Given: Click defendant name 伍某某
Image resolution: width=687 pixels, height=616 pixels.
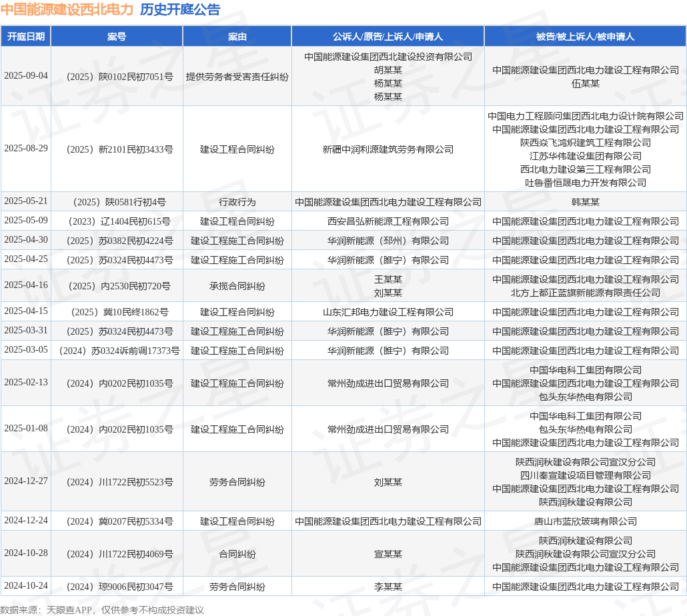Looking at the screenshot, I should coord(586,83).
